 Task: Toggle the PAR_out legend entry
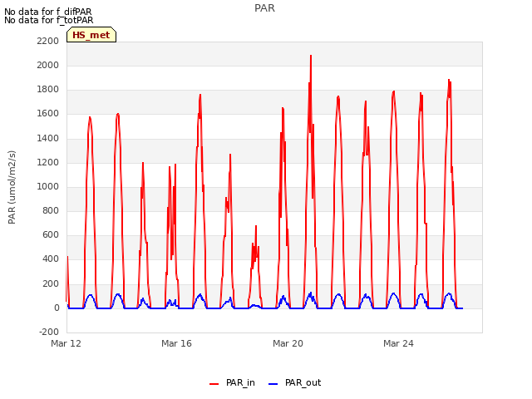(x=294, y=383)
